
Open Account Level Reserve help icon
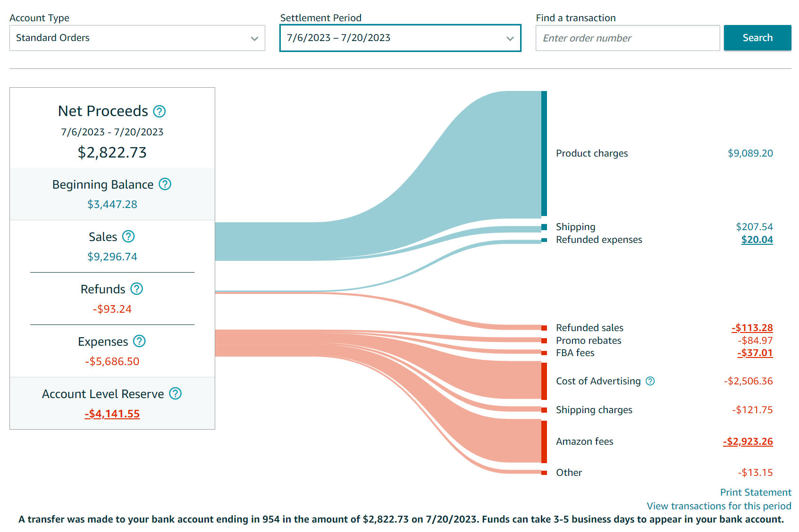tap(175, 393)
